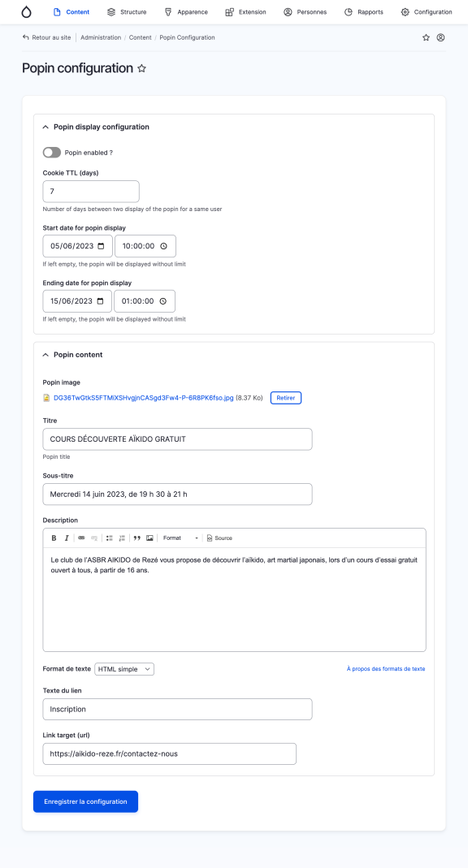Switch to the Content menu item

78,12
